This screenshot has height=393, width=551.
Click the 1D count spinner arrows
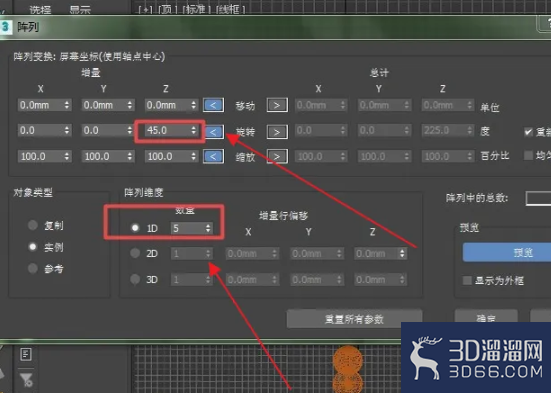(208, 228)
